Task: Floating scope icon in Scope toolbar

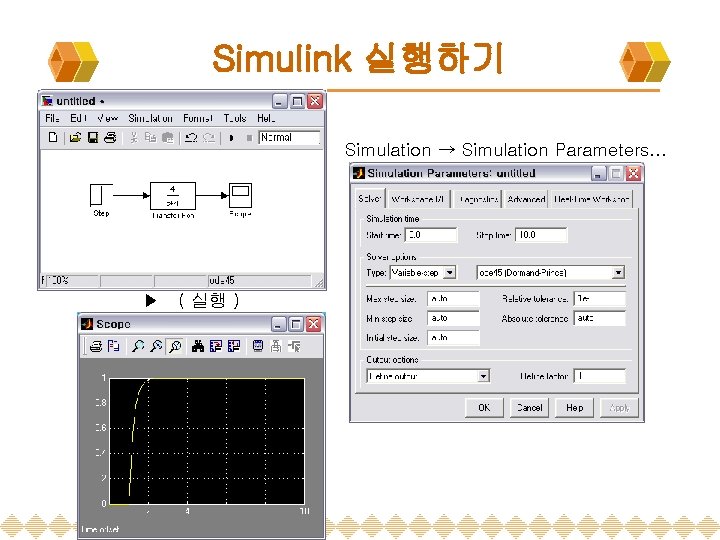Action: (x=258, y=346)
